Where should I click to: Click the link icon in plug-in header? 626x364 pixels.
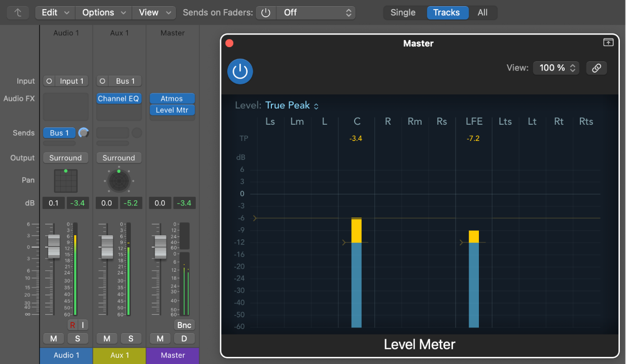tap(597, 68)
